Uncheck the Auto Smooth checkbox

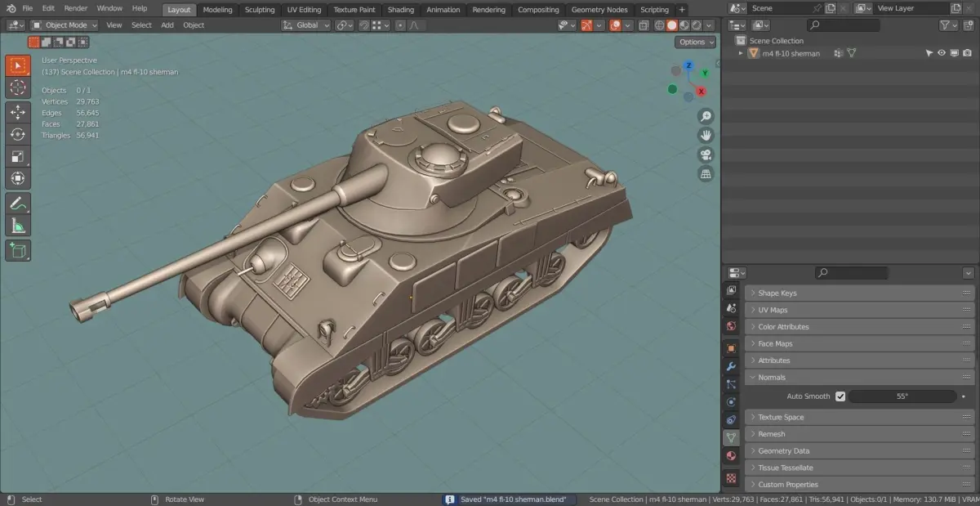coord(840,396)
